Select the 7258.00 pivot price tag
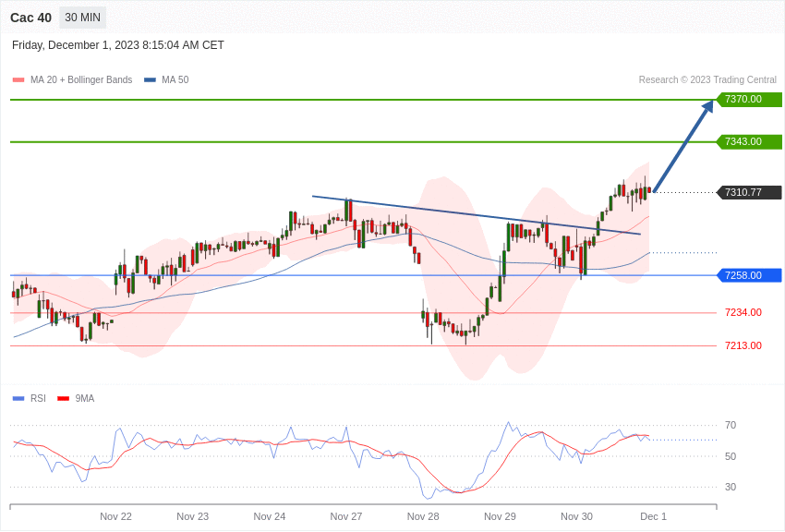Image resolution: width=785 pixels, height=532 pixels. point(750,275)
